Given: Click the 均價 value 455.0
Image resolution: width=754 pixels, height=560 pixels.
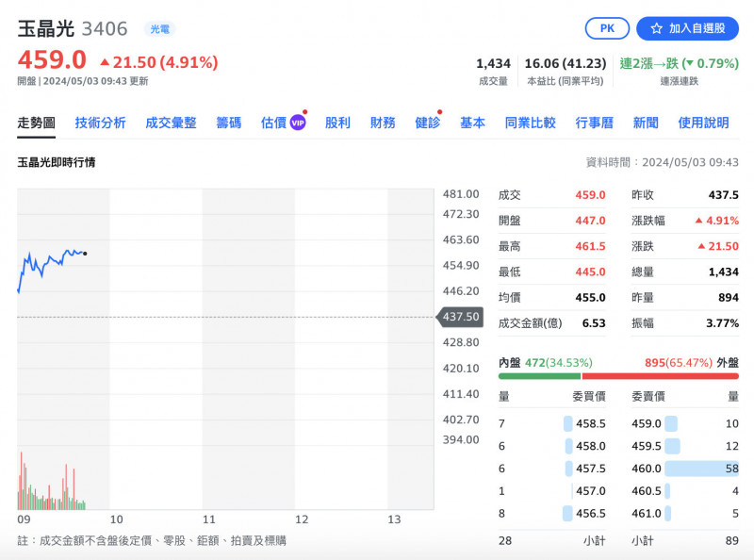Looking at the screenshot, I should 590,297.
